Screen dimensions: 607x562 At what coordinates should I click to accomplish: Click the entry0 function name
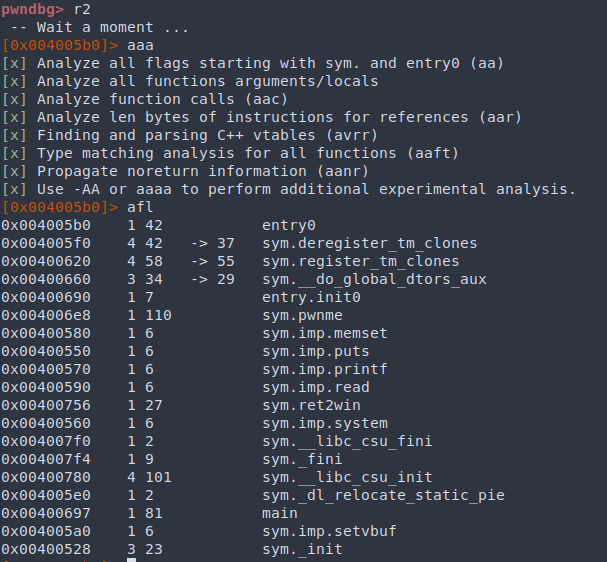tap(287, 225)
